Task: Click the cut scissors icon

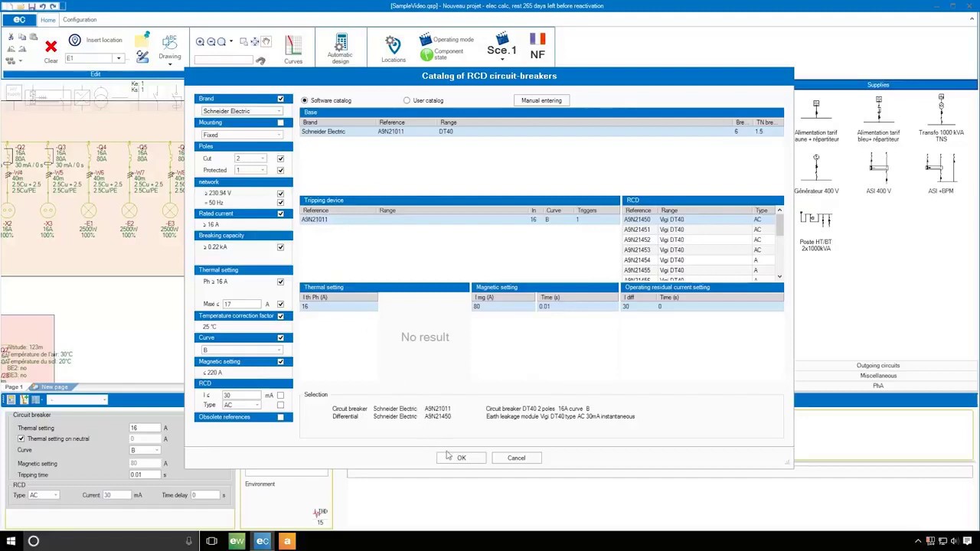Action: point(11,37)
